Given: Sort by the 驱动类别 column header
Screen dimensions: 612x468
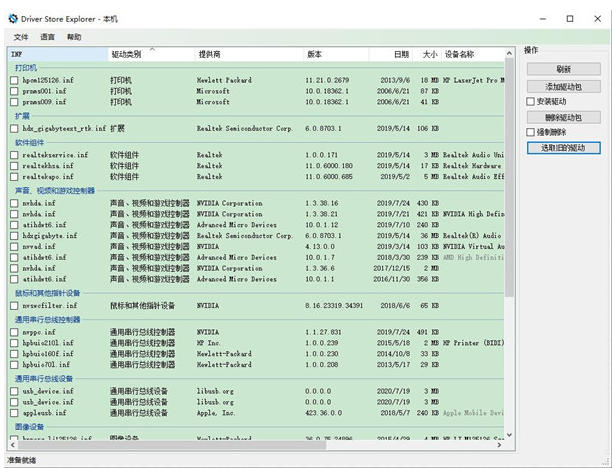Looking at the screenshot, I should 127,53.
